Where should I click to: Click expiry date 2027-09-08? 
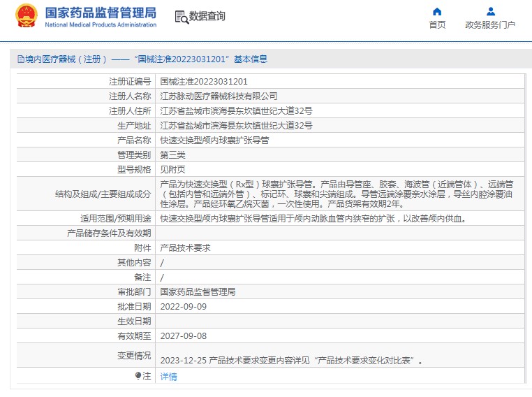(x=183, y=336)
